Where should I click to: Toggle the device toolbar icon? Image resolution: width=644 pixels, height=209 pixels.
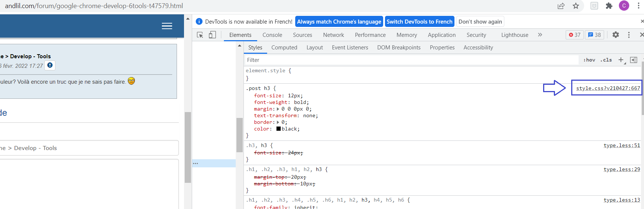212,35
